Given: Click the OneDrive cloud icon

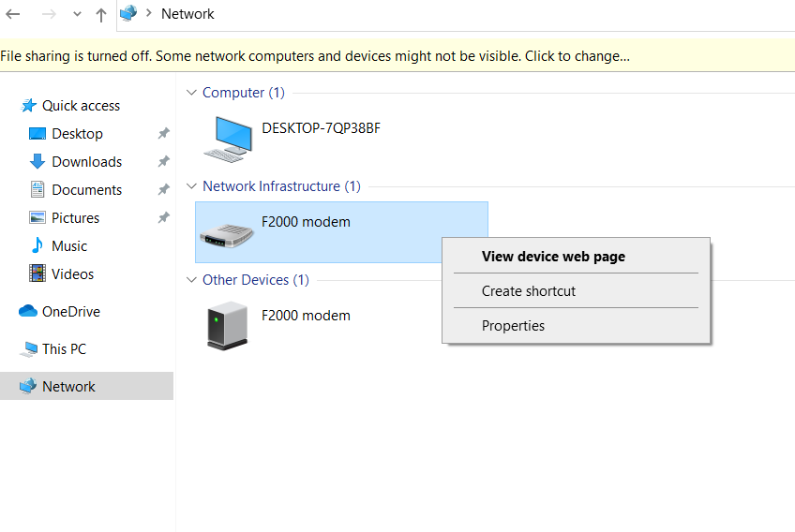Looking at the screenshot, I should [x=28, y=311].
